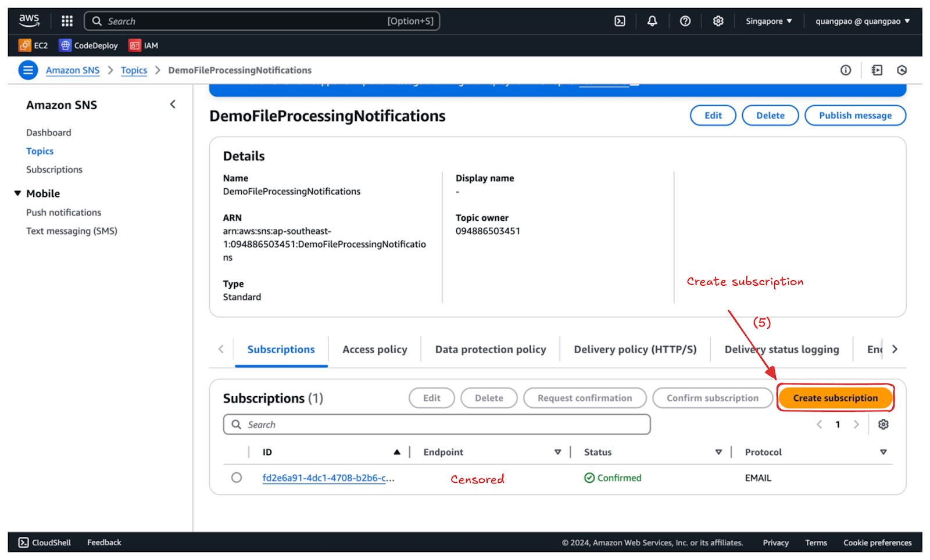Viewport: 930px width, 560px height.
Task: Open Amazon SNS breadcrumb link
Action: (x=73, y=70)
